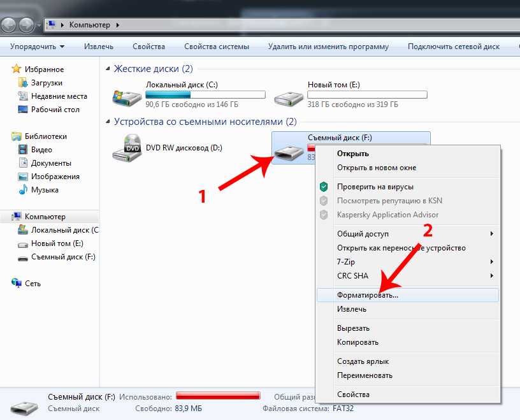Choose Открыть in context menu
Viewport: 520px width, 420px height.
click(x=408, y=154)
